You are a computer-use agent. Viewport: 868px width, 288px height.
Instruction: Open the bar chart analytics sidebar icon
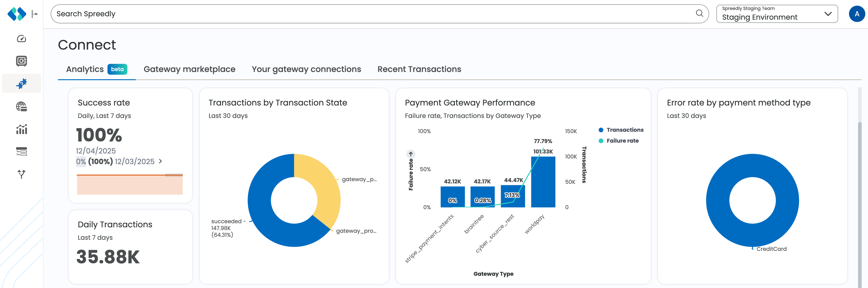[21, 129]
